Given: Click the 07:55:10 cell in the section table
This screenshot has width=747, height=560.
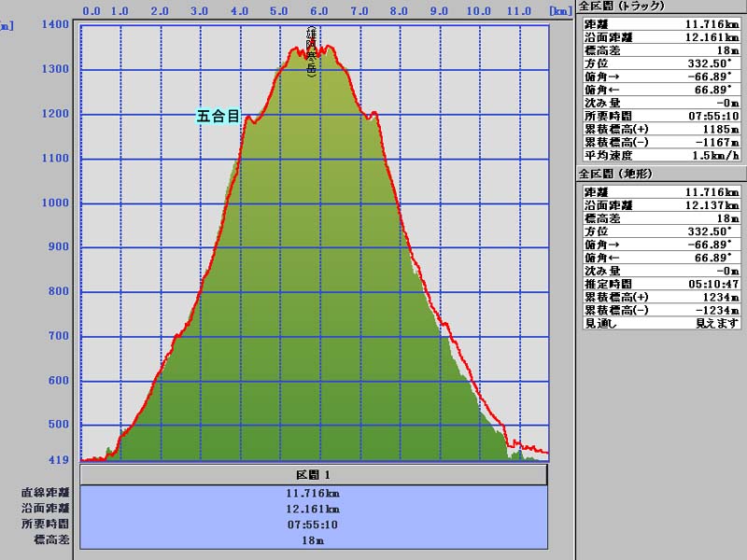Looking at the screenshot, I should [314, 525].
